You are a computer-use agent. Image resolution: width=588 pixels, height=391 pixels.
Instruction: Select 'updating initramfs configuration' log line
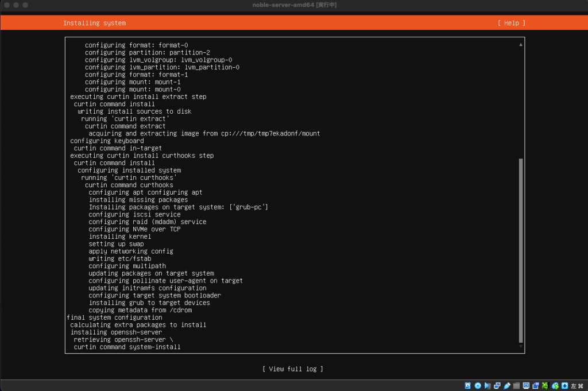point(148,288)
